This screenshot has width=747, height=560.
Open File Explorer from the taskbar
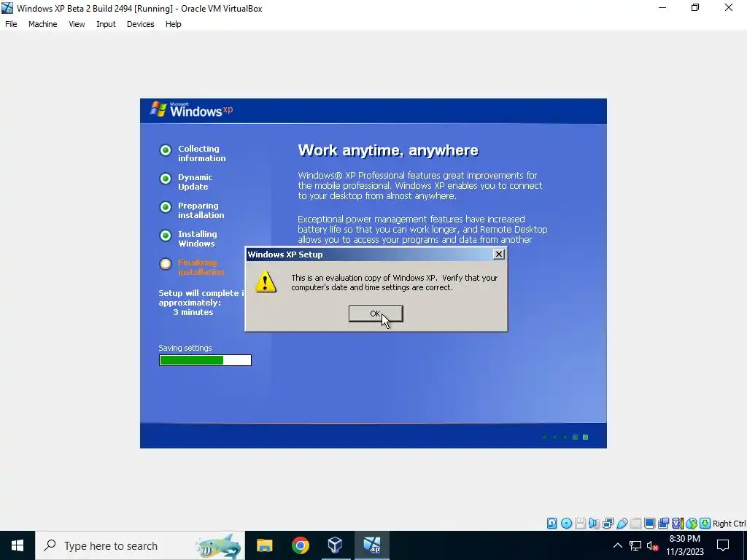click(264, 545)
